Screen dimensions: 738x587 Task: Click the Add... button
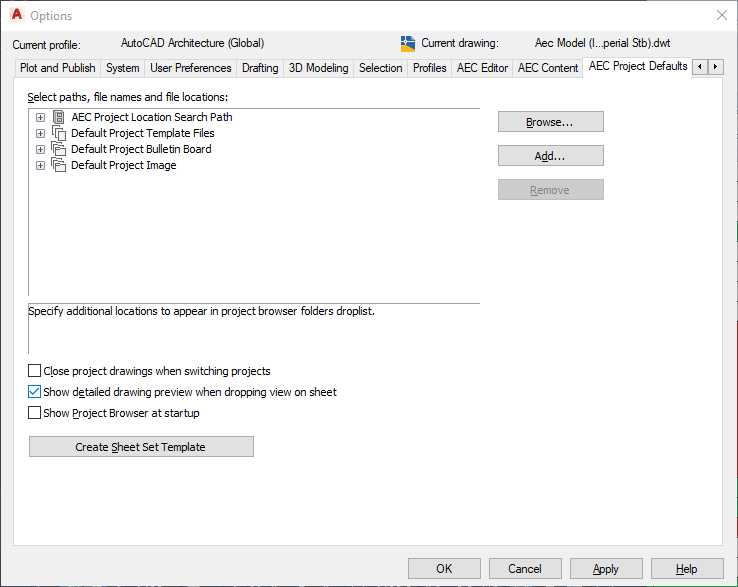click(551, 156)
